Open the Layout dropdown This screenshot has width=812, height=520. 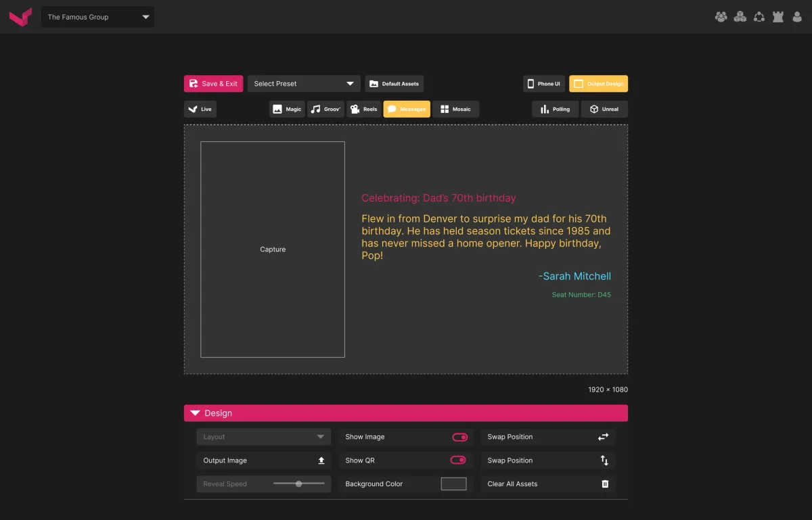pos(264,437)
